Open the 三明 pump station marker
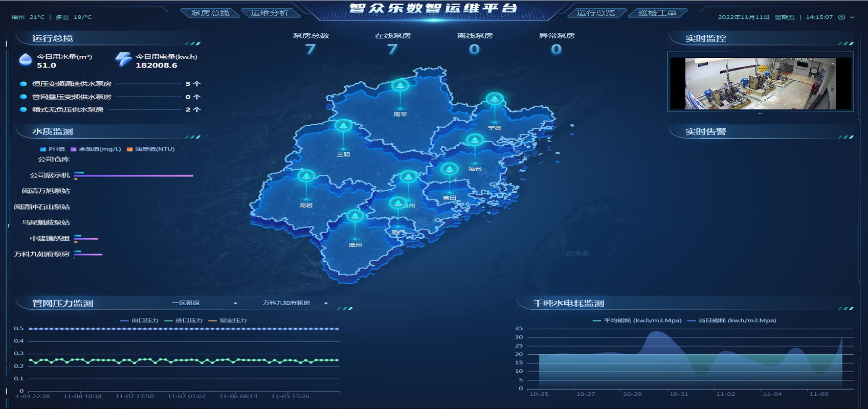868x409 pixels. pyautogui.click(x=343, y=126)
